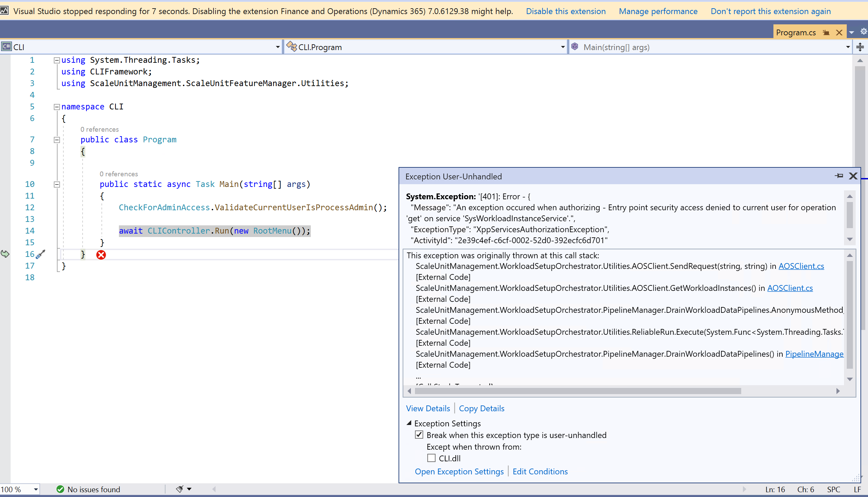The width and height of the screenshot is (868, 497).
Task: Click the C# project icon beside CLI dropdown
Action: 6,47
